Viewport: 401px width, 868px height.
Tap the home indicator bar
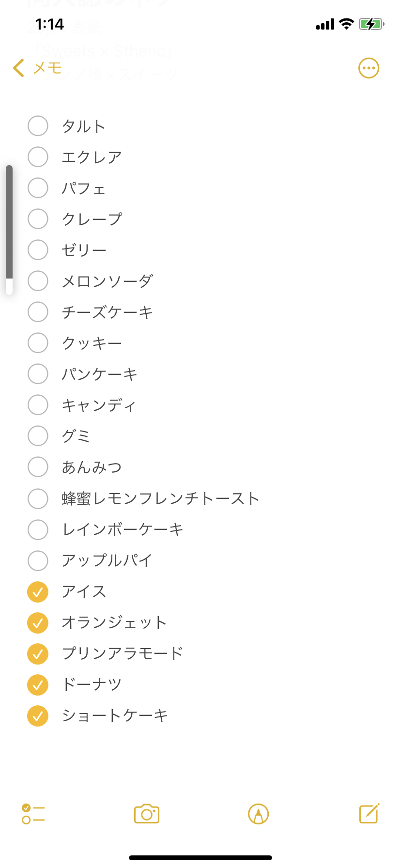coord(200,858)
